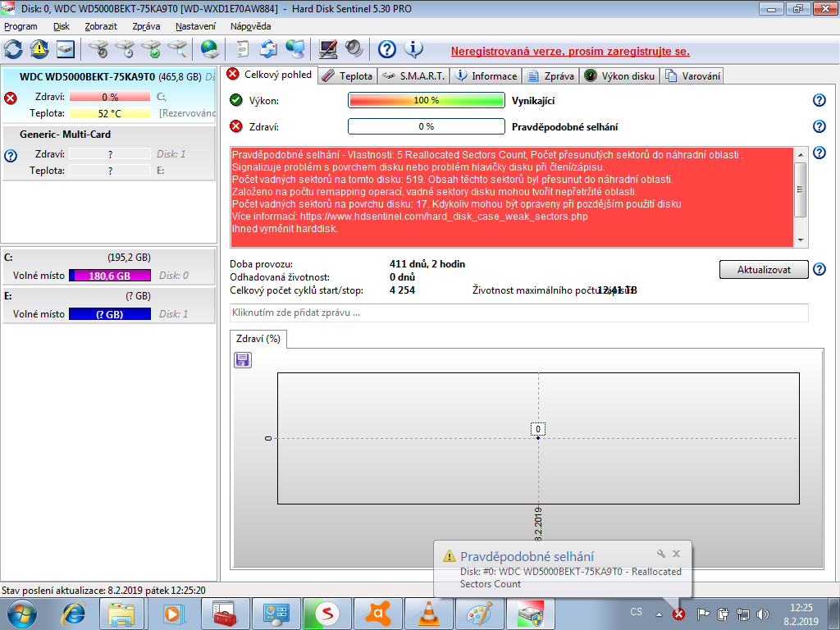Show hidden tray icons arrow
This screenshot has height=630, width=840.
659,614
